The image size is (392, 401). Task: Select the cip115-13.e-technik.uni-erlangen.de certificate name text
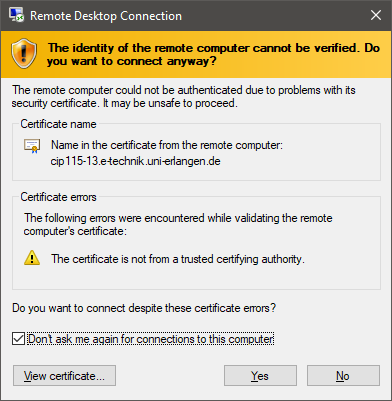point(135,161)
